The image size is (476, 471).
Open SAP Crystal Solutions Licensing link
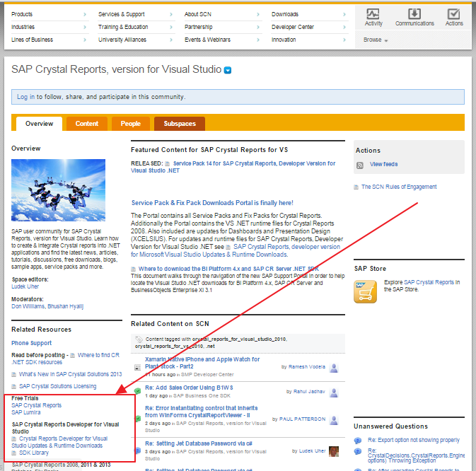pyautogui.click(x=58, y=386)
